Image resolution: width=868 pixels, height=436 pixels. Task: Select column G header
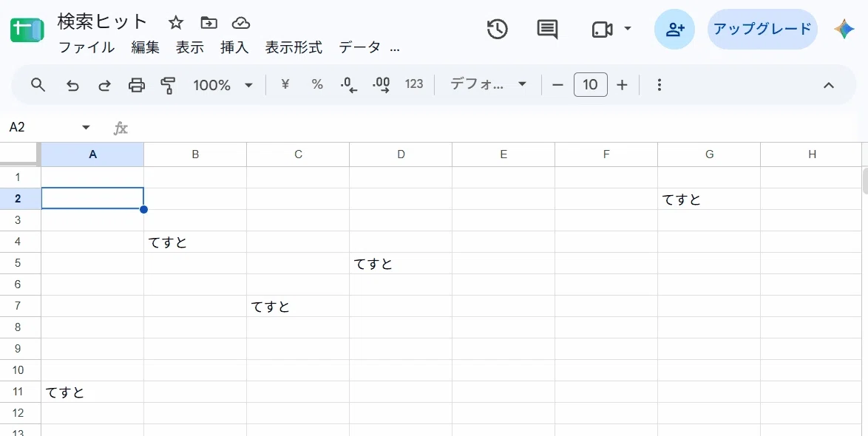click(x=709, y=154)
